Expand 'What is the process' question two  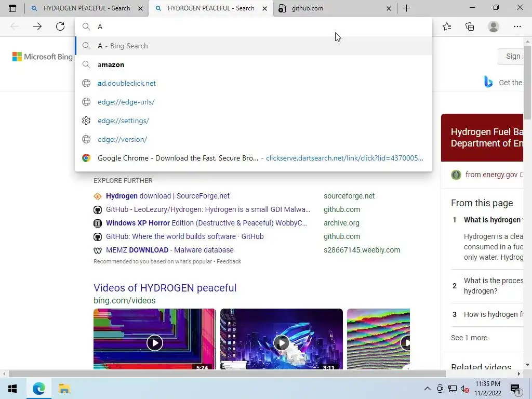494,286
